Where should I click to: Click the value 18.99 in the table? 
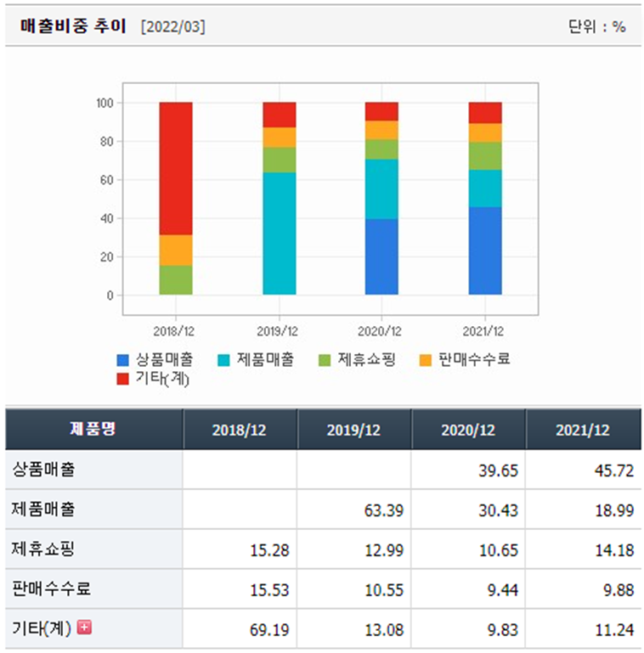614,510
